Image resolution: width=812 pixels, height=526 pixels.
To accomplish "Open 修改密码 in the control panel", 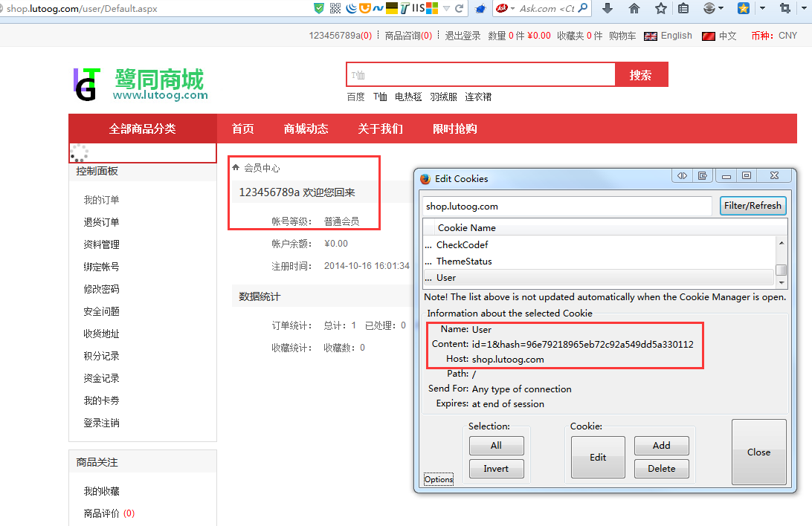I will tap(101, 288).
